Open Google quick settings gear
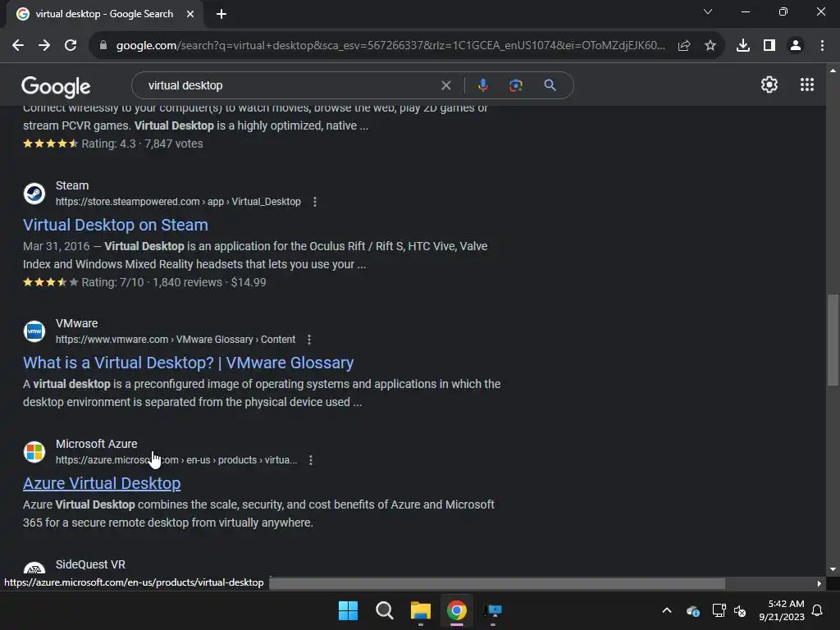Viewport: 840px width, 630px height. [x=769, y=84]
